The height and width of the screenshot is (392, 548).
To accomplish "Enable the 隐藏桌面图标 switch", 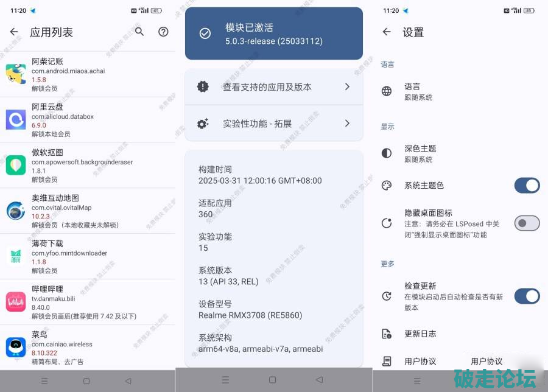I will coord(527,223).
